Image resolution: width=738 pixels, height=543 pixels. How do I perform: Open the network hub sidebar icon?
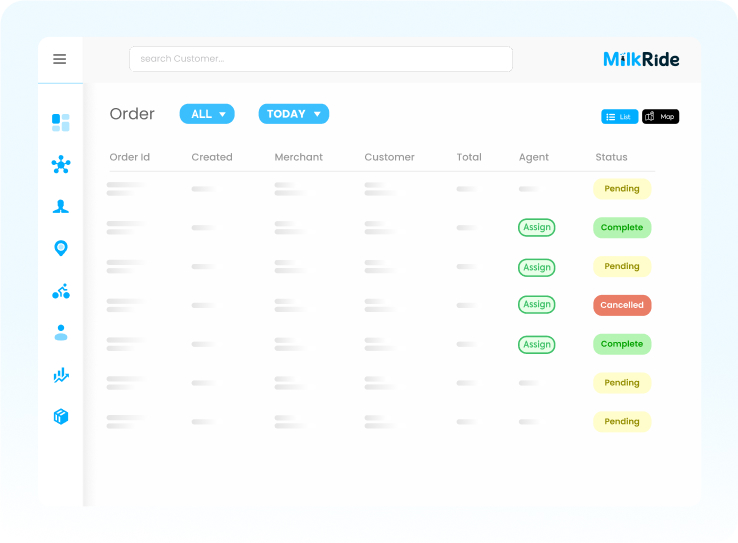(61, 165)
